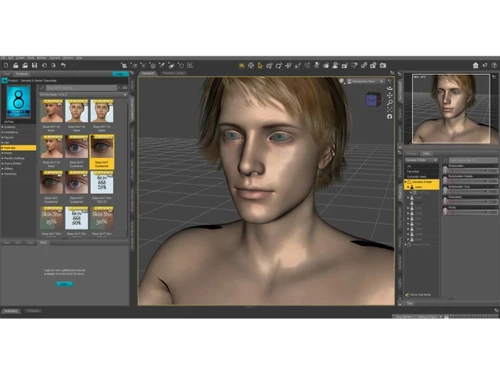The width and height of the screenshot is (500, 375).
Task: Open the Store tab in lower-left pane
Action: coord(43,243)
